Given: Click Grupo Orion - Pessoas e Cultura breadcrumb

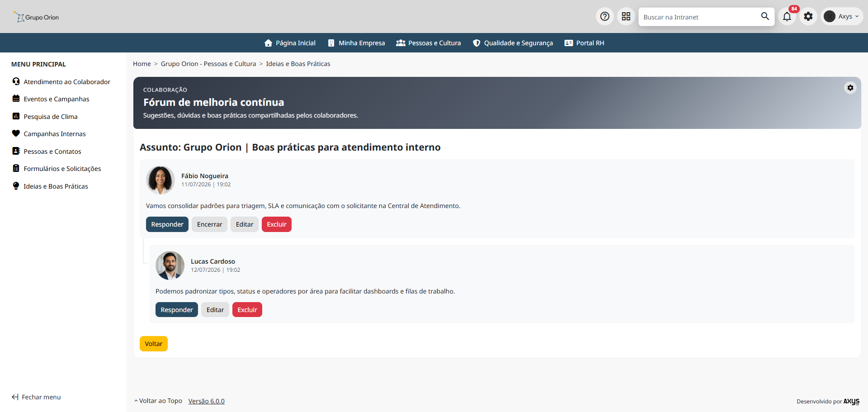Looking at the screenshot, I should 208,64.
